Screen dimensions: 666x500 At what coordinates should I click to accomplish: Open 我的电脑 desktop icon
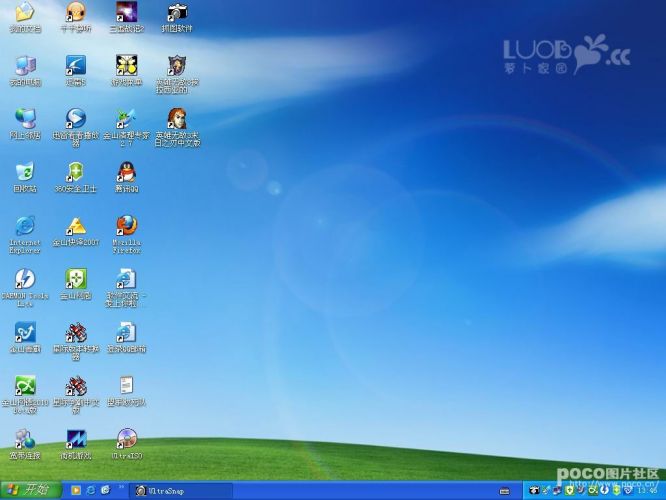[x=24, y=66]
